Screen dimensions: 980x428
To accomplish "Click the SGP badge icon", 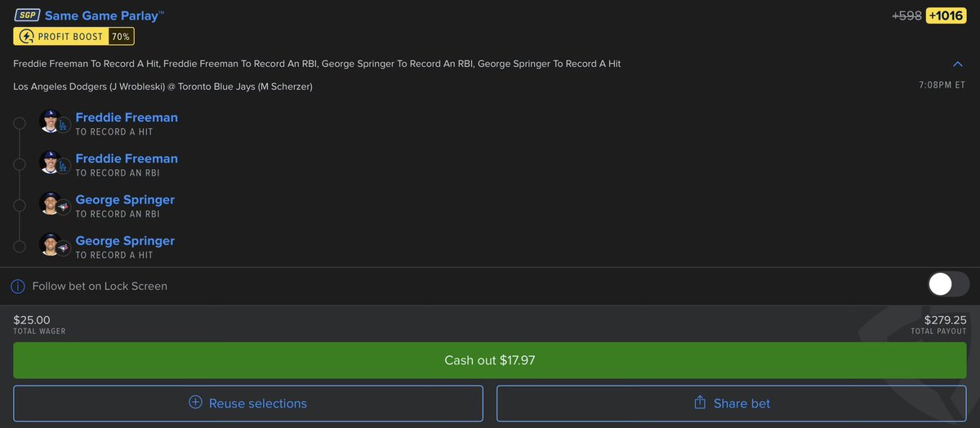I will (x=27, y=16).
